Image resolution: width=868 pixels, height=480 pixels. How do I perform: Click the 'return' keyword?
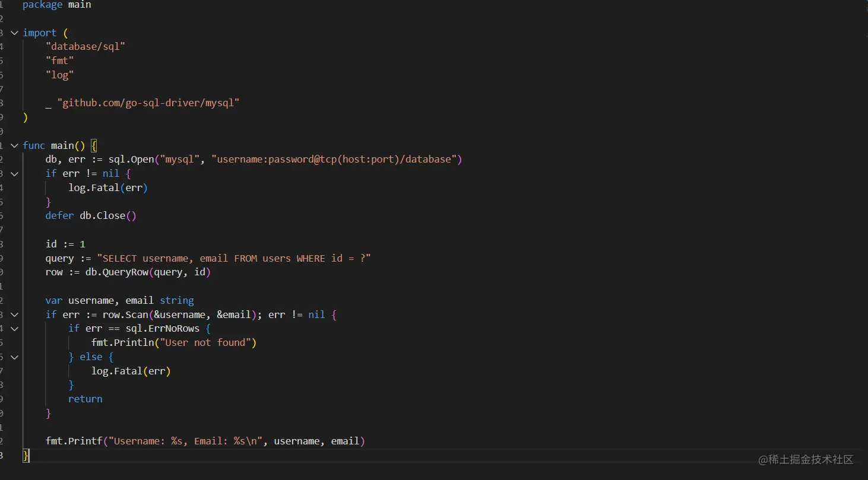coord(85,399)
